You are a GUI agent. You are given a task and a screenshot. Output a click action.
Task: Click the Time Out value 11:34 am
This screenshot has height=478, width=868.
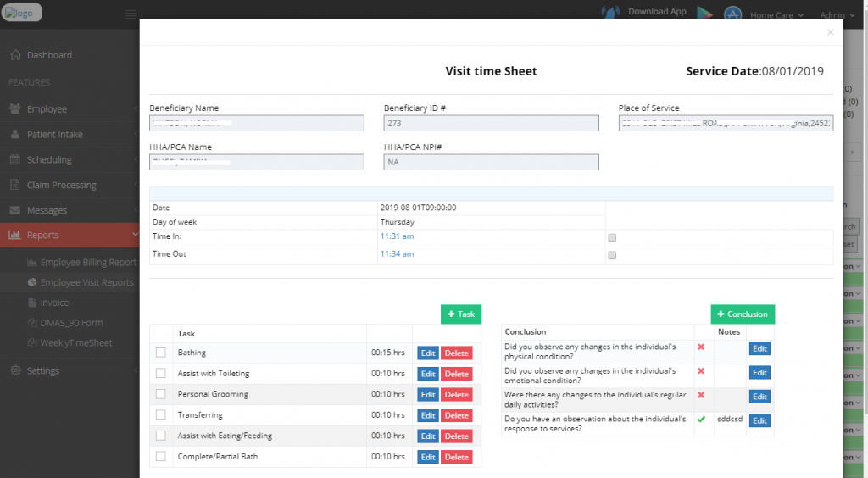click(397, 254)
